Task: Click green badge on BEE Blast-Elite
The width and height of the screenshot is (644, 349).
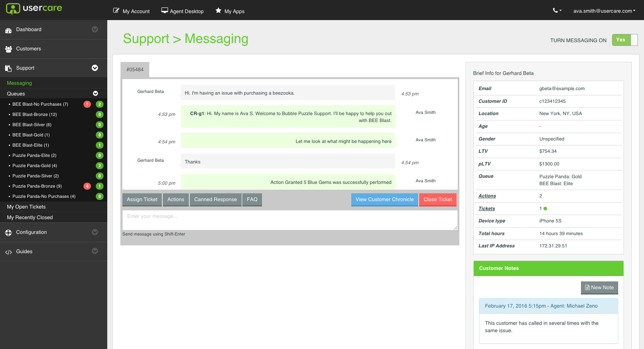Action: [99, 145]
